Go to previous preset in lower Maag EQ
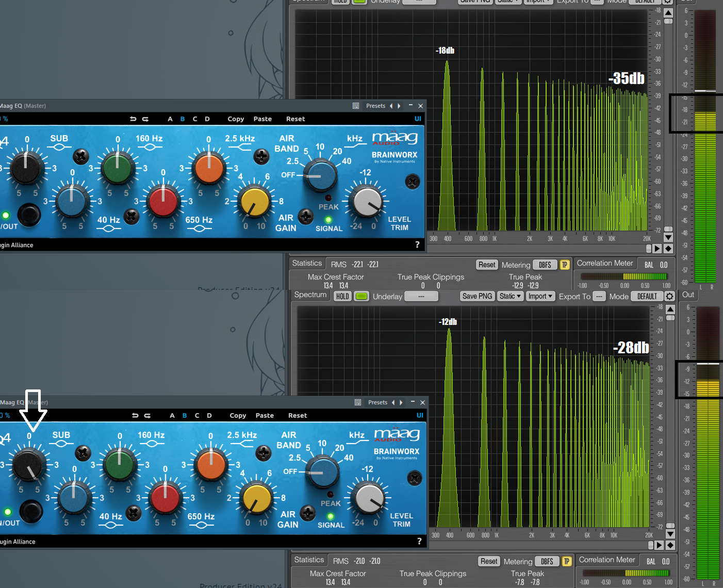 tap(393, 402)
